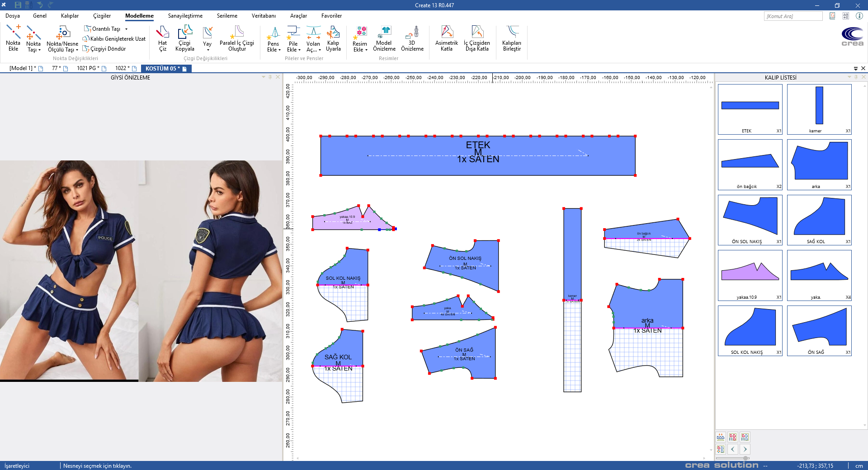868x470 pixels.
Task: Toggle pin on Giysi Önizleme panel
Action: click(270, 77)
